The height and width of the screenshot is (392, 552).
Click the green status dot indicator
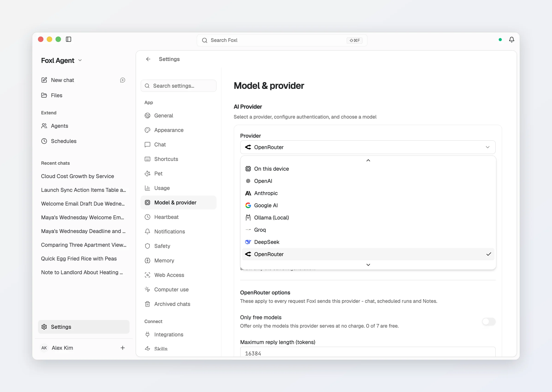point(500,40)
